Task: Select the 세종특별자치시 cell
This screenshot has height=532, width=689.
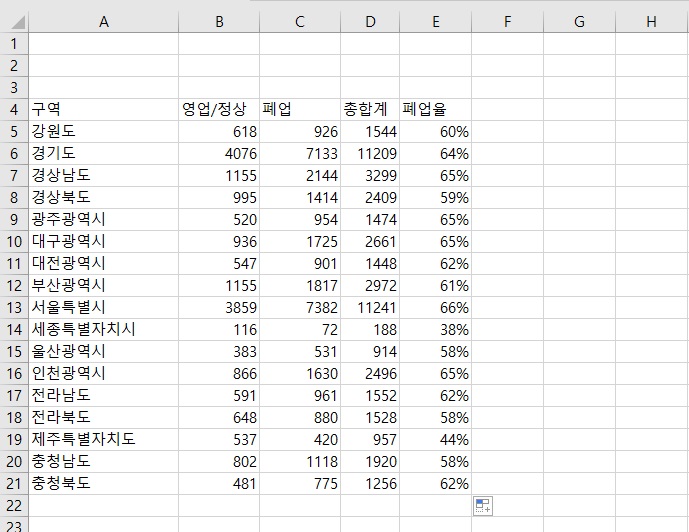Action: (104, 329)
